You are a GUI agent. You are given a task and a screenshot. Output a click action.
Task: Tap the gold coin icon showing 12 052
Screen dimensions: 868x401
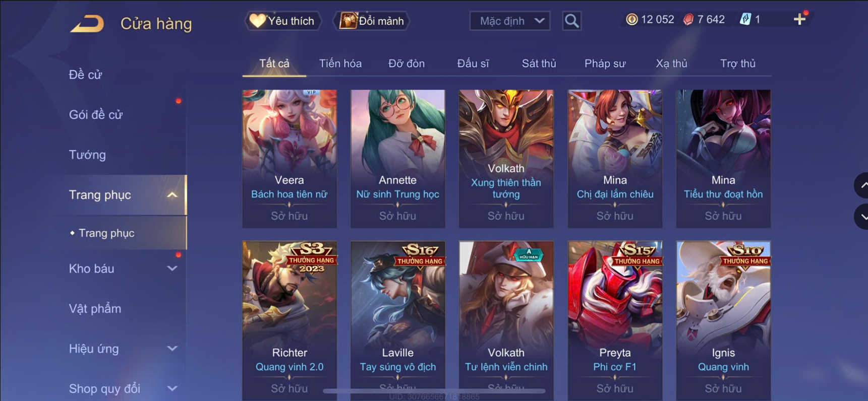click(x=631, y=20)
